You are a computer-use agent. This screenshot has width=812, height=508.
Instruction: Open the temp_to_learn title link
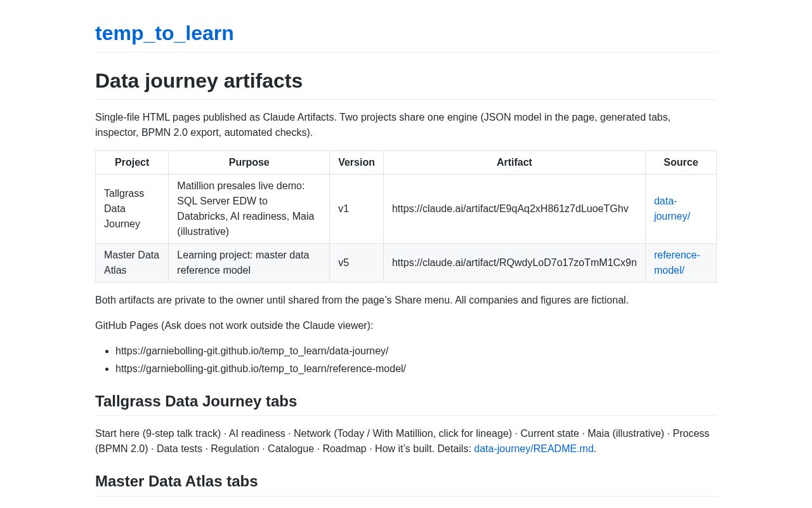pos(164,33)
